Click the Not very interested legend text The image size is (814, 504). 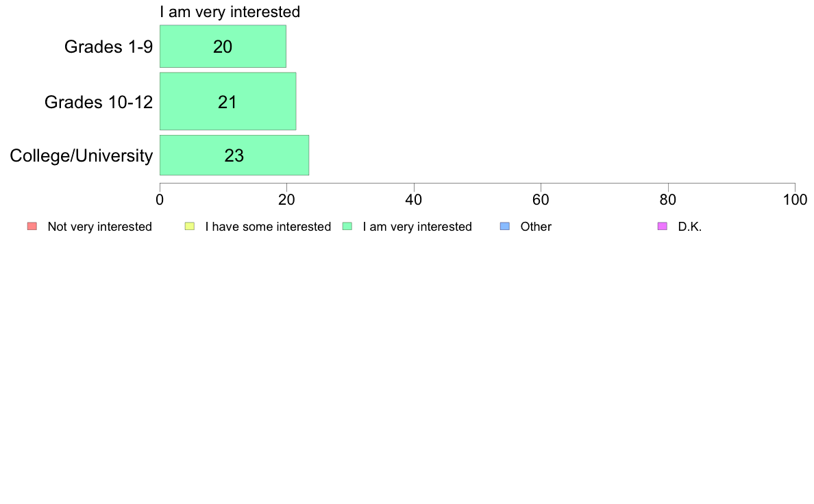point(99,227)
